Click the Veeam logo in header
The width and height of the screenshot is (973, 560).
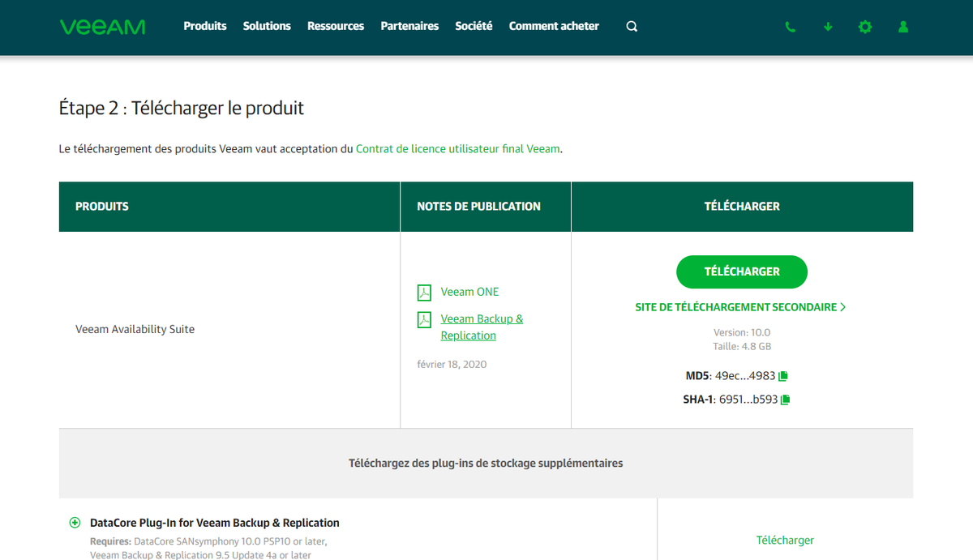click(x=102, y=27)
